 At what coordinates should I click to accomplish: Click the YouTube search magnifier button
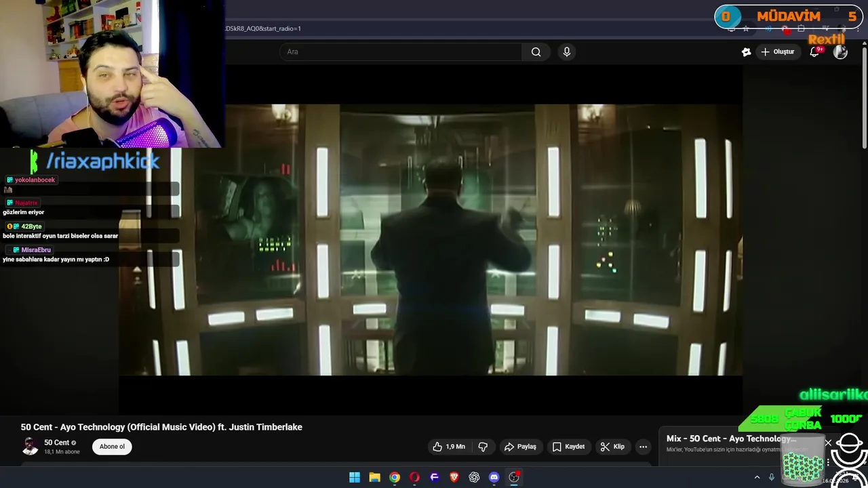536,52
